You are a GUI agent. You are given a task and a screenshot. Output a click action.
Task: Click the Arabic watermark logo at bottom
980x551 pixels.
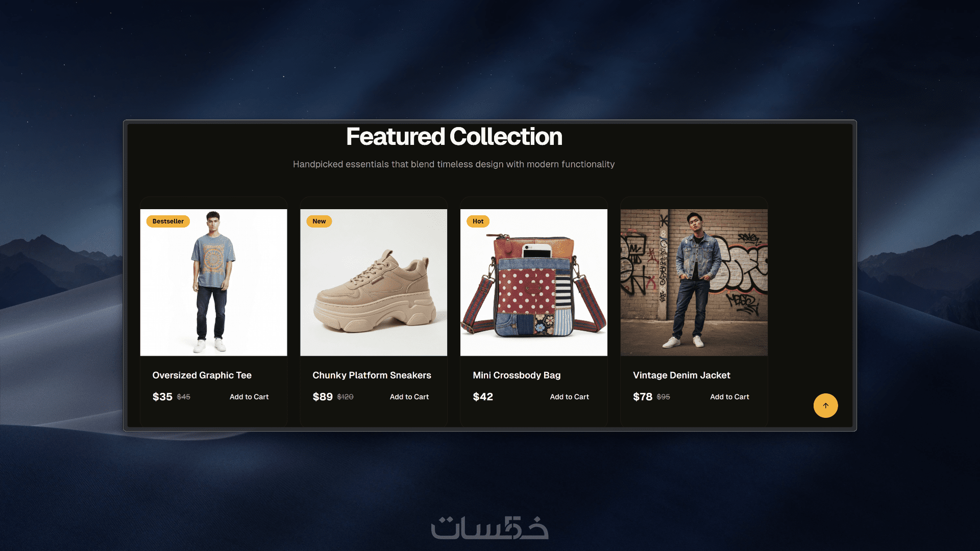click(490, 528)
